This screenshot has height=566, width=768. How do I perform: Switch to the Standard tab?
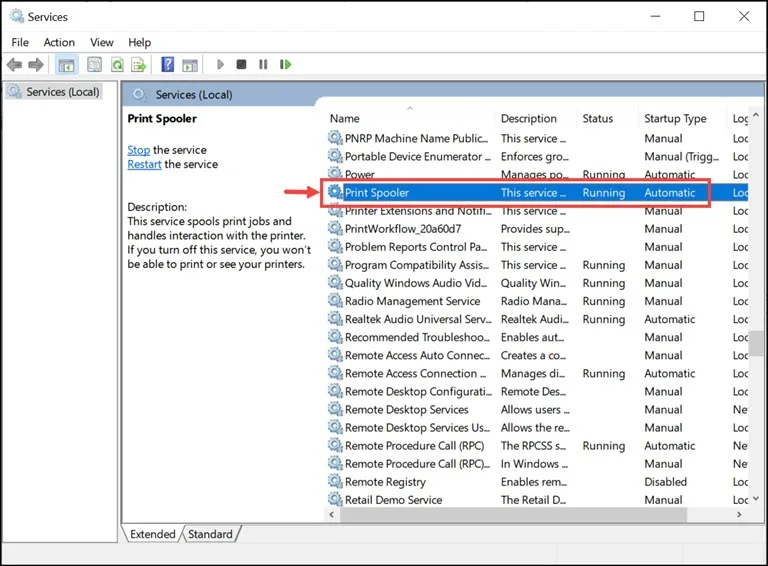tap(211, 534)
